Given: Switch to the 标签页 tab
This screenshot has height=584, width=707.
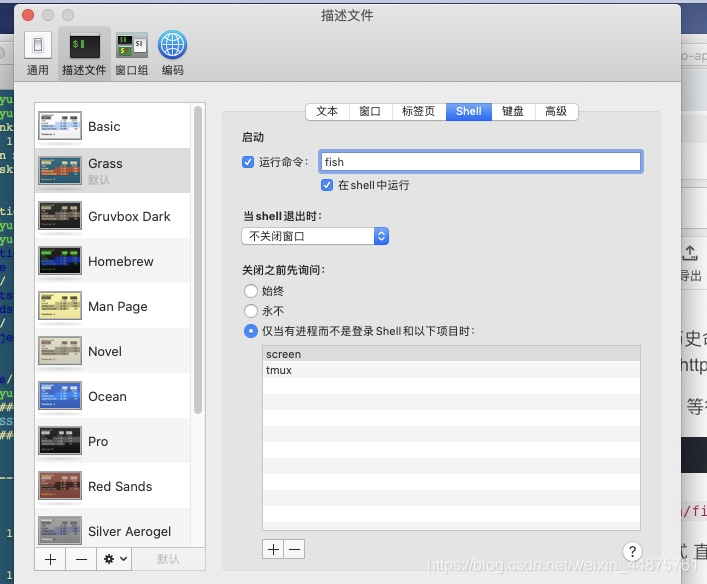Looking at the screenshot, I should pos(418,111).
